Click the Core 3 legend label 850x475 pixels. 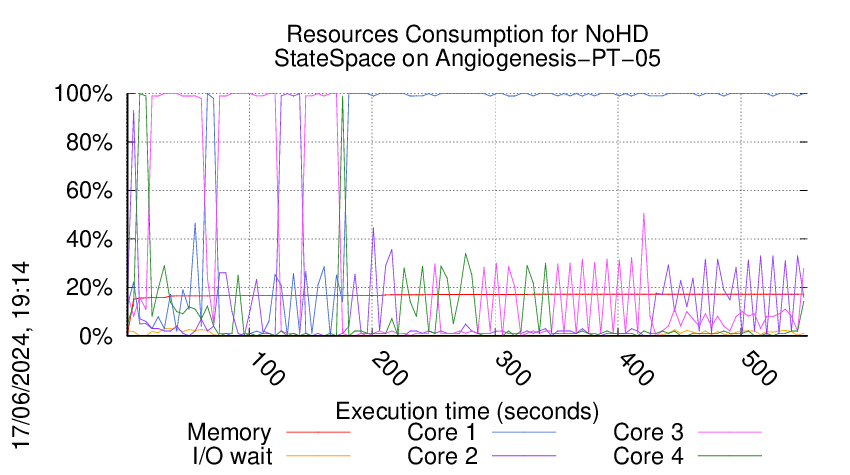point(648,433)
